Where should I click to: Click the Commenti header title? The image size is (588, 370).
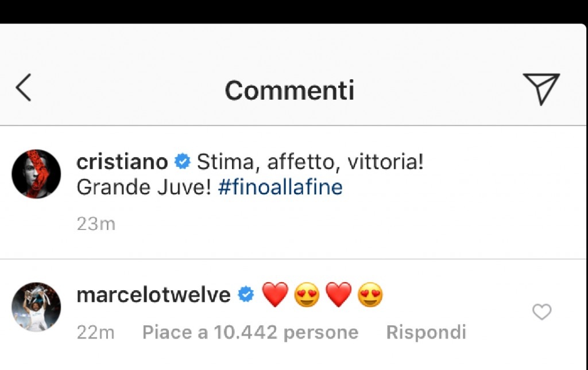point(289,90)
